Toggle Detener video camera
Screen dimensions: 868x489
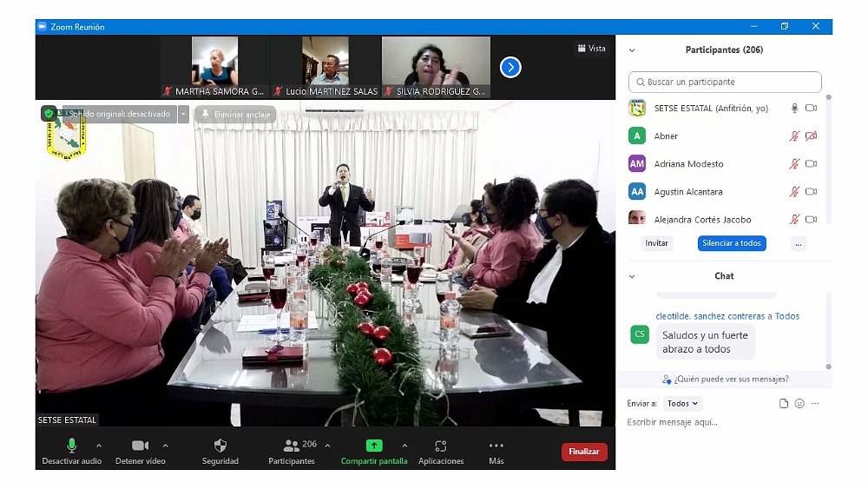click(140, 446)
